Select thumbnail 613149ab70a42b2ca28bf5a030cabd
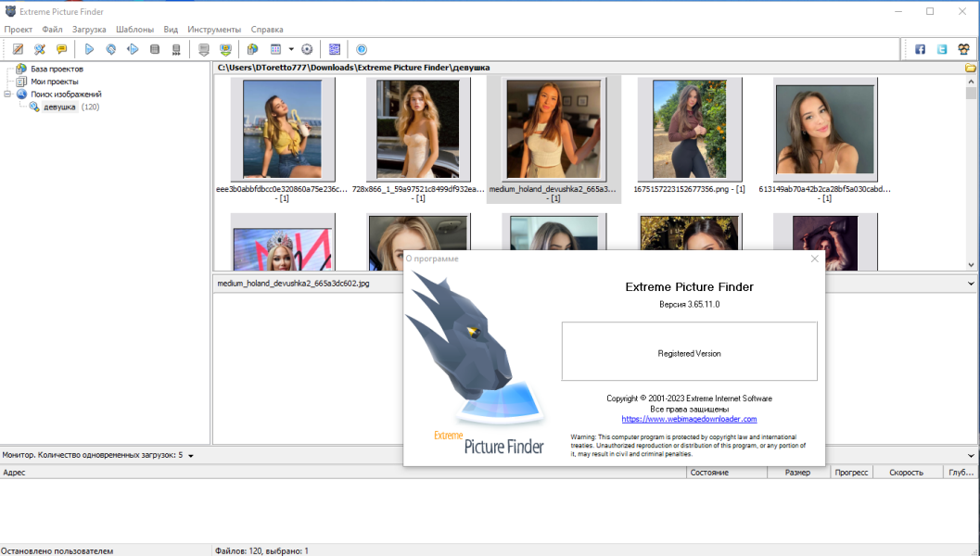980x556 pixels. click(x=825, y=130)
